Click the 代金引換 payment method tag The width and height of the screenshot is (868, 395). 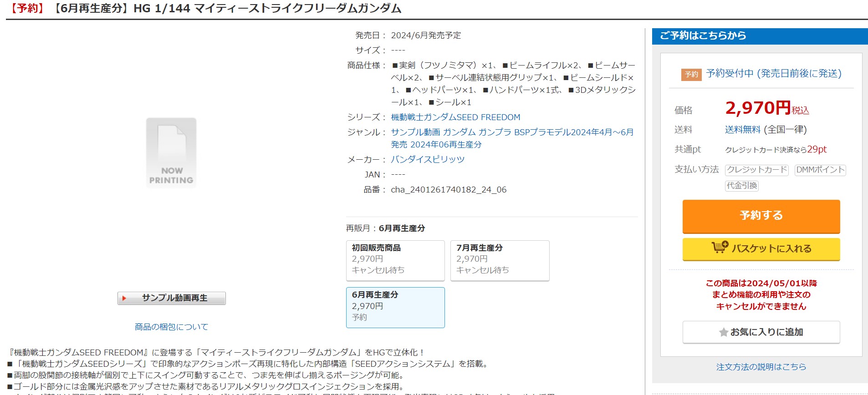tap(742, 186)
